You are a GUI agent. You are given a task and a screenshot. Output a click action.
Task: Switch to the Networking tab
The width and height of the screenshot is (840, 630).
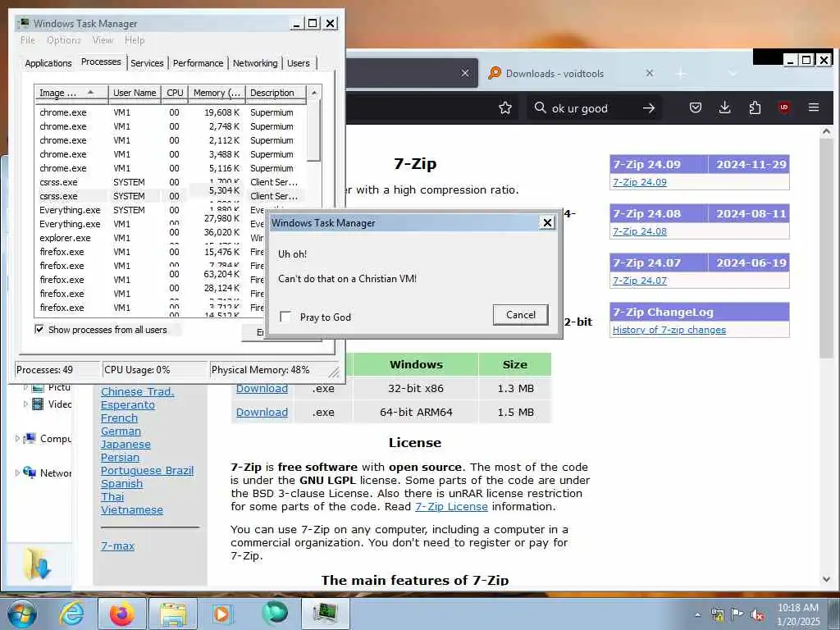pos(255,63)
